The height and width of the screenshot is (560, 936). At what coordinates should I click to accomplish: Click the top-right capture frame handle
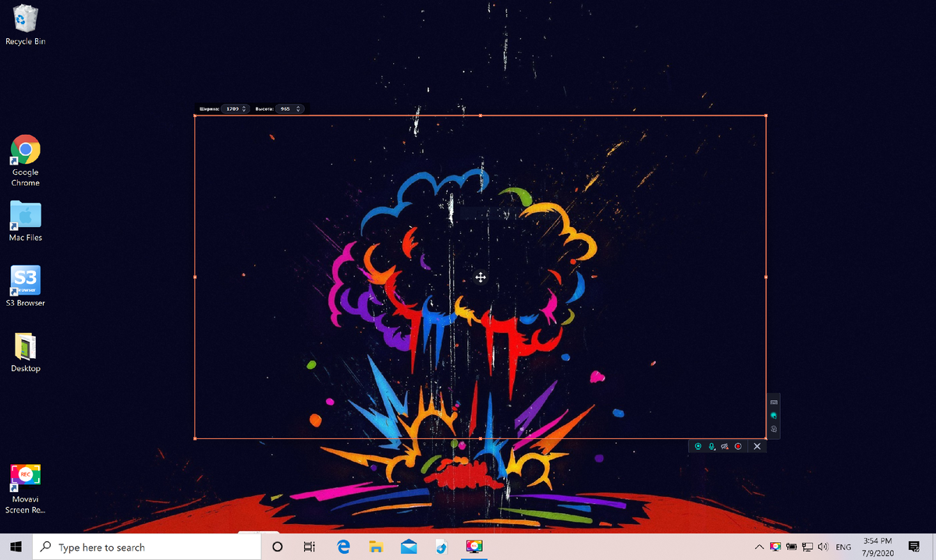click(x=766, y=115)
